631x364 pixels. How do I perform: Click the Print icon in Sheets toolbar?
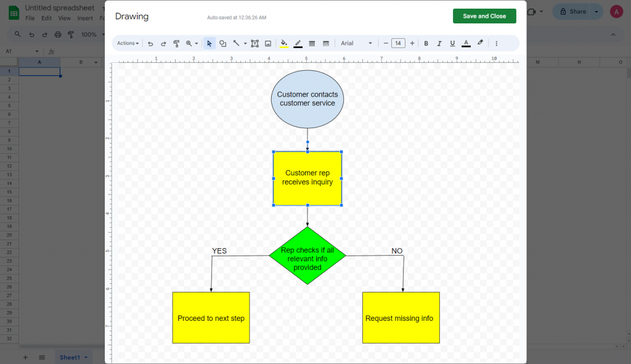[x=58, y=34]
